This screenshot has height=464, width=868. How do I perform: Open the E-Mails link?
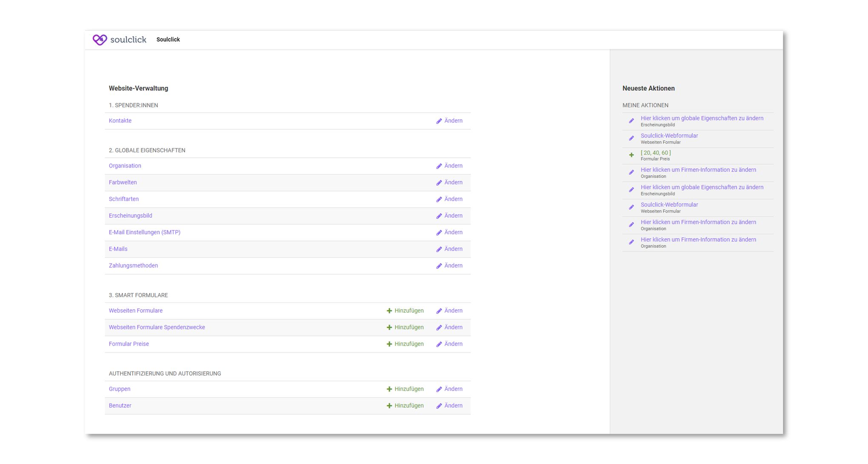118,249
